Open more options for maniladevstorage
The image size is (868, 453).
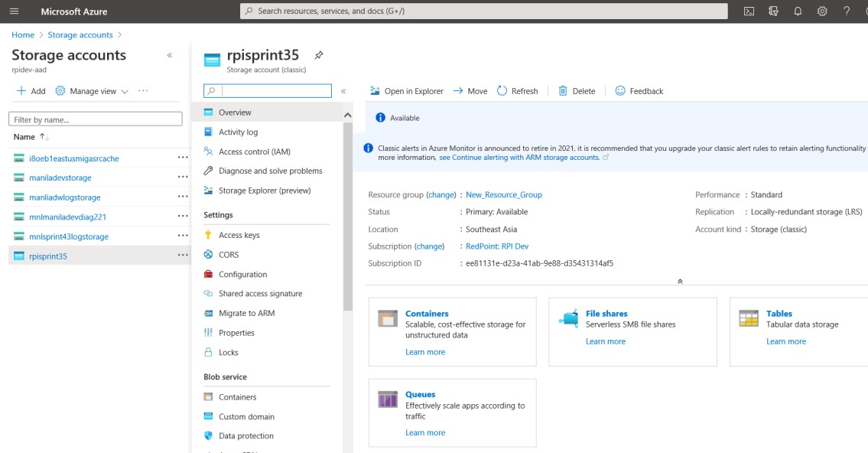tap(182, 178)
